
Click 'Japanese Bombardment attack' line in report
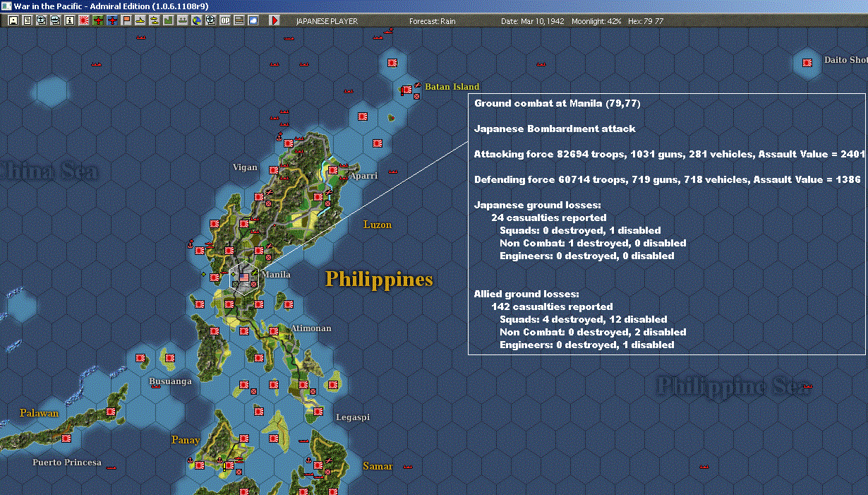[555, 129]
